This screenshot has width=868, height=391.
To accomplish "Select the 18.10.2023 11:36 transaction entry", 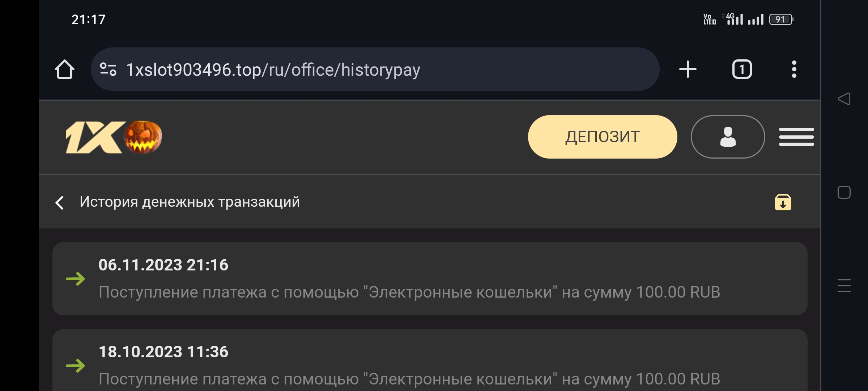I will click(430, 364).
